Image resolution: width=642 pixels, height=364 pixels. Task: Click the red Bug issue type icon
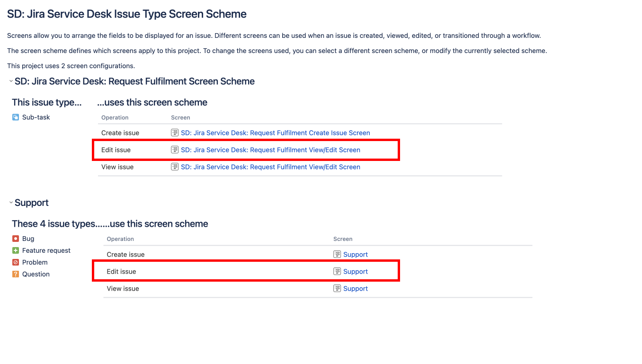[16, 239]
